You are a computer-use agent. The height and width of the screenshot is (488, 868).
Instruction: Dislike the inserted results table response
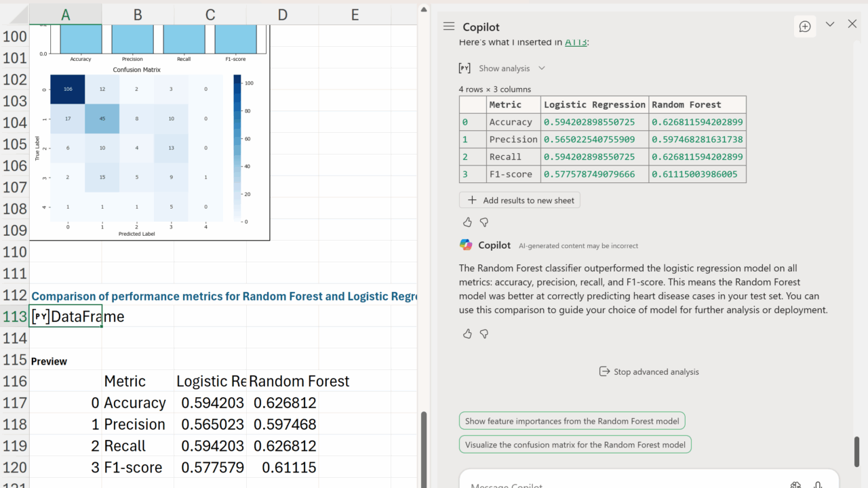coord(484,222)
